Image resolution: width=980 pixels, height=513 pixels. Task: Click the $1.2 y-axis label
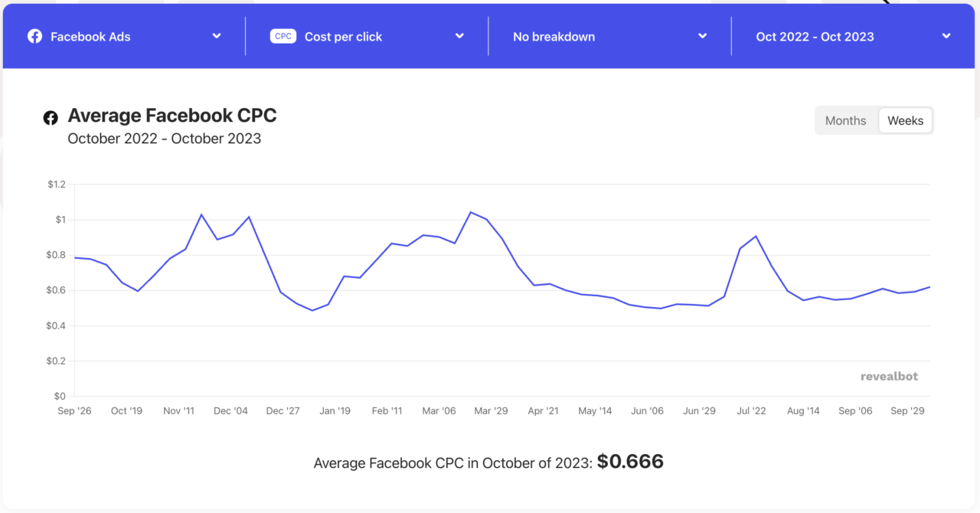pos(57,185)
